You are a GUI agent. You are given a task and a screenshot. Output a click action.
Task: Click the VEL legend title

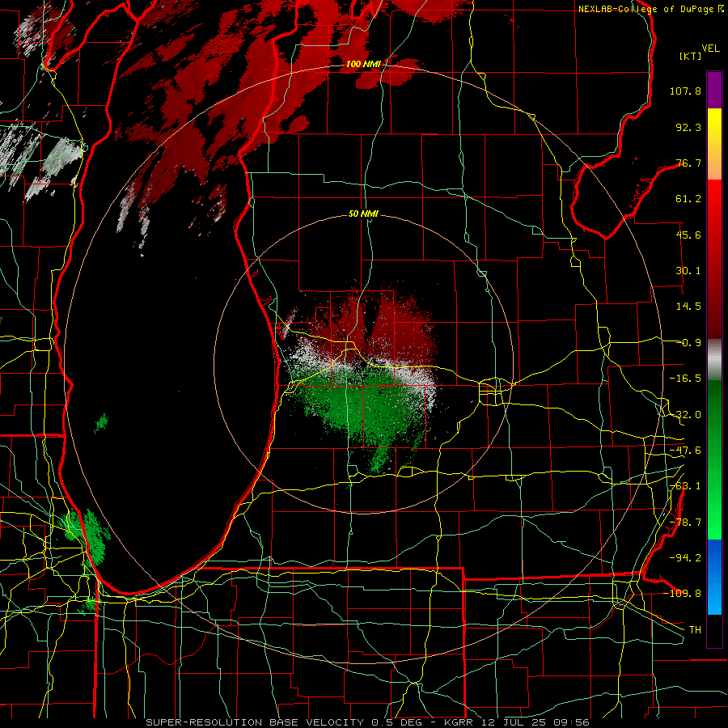click(x=710, y=49)
